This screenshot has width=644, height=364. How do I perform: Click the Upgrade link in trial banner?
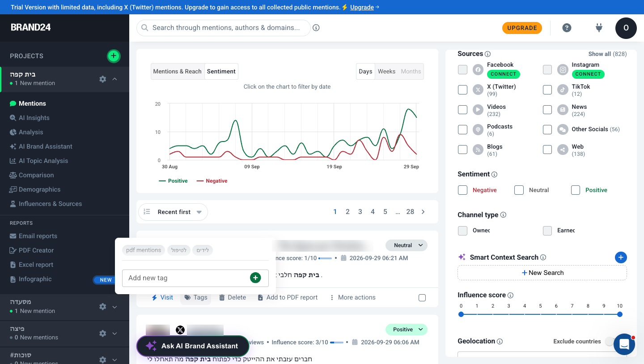(x=362, y=7)
